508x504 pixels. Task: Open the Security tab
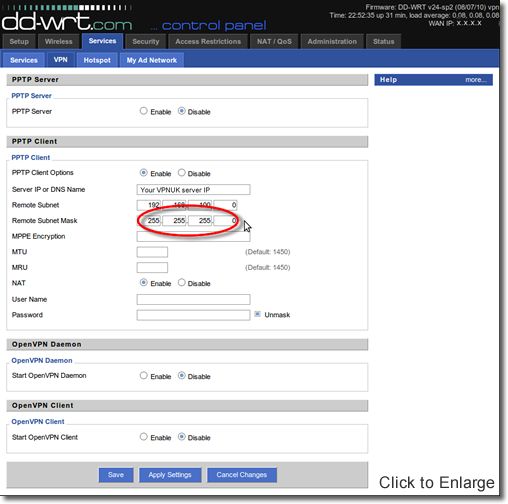click(x=146, y=42)
